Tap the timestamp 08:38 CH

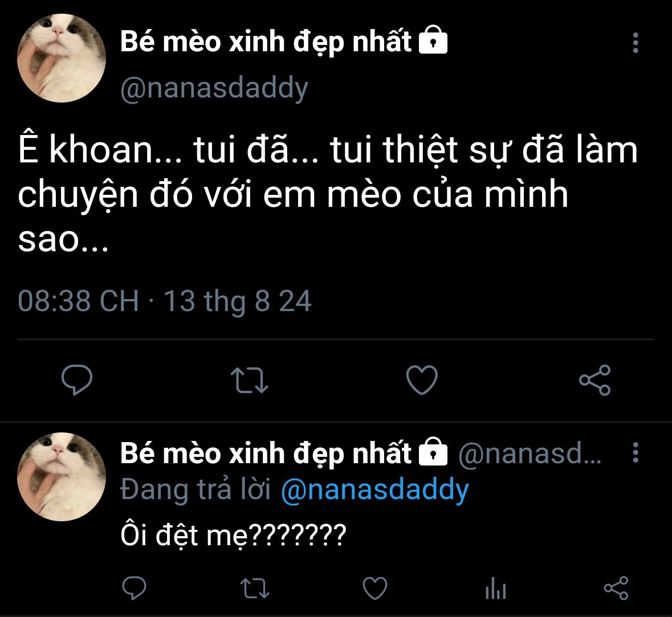(79, 300)
